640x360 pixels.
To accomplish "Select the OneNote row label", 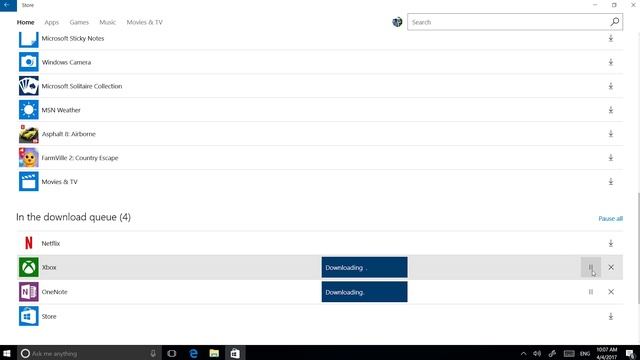I will (54, 292).
